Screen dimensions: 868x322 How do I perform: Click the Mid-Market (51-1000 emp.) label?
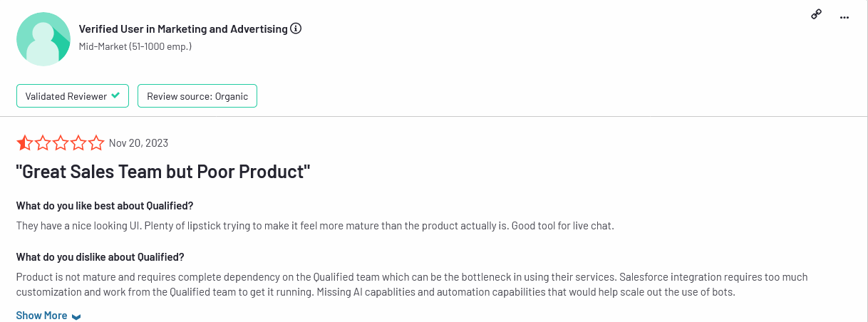click(135, 46)
